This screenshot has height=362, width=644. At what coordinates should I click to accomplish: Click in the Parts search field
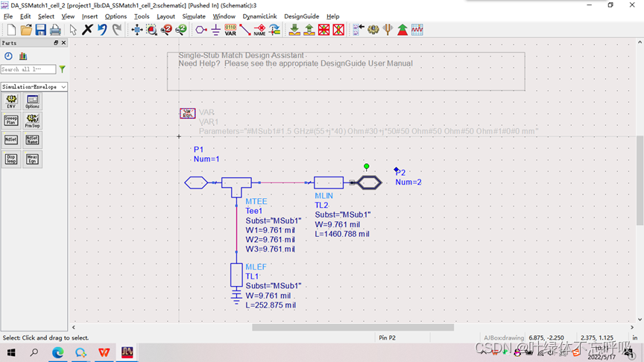tap(28, 69)
